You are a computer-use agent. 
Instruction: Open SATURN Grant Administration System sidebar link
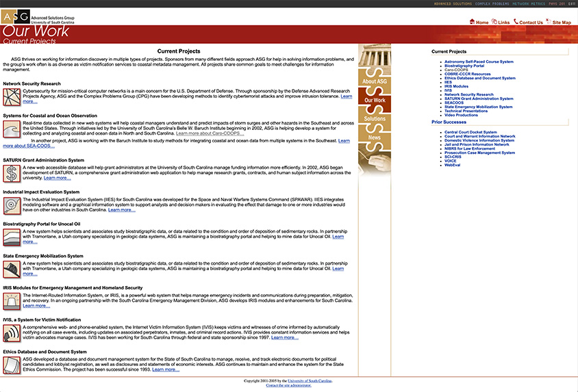pyautogui.click(x=479, y=99)
